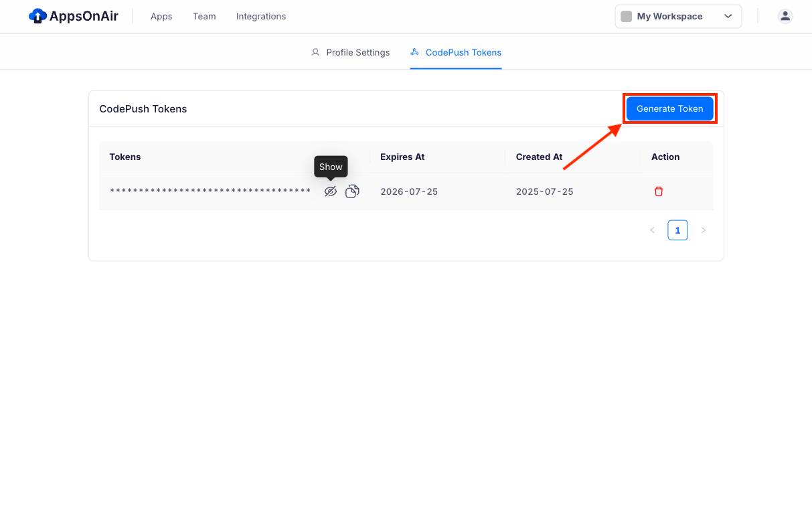Click the CodePush Tokens card heading

pos(143,108)
